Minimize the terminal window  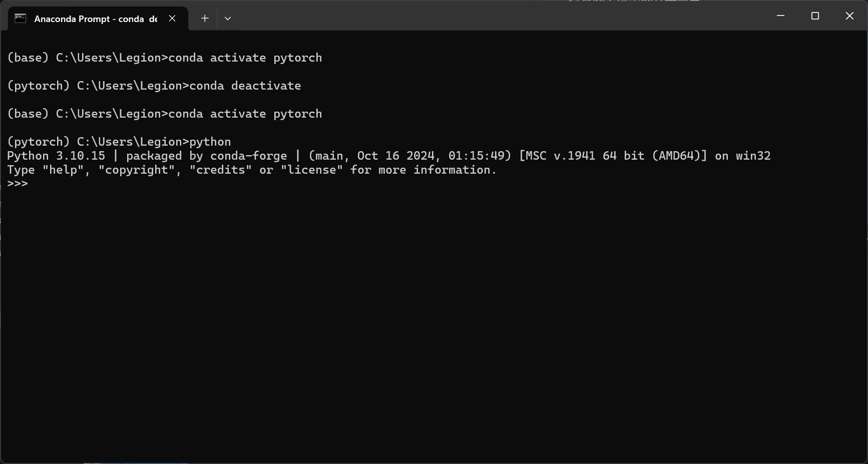(x=780, y=16)
